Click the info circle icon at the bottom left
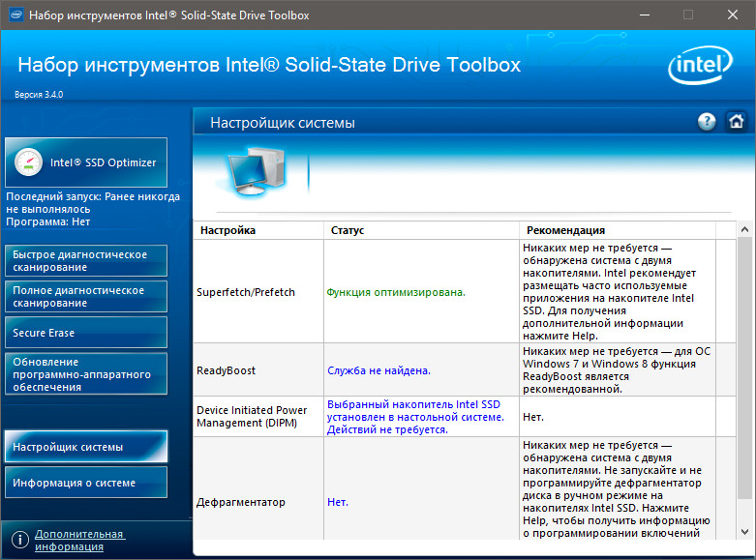The height and width of the screenshot is (560, 756). click(x=19, y=540)
